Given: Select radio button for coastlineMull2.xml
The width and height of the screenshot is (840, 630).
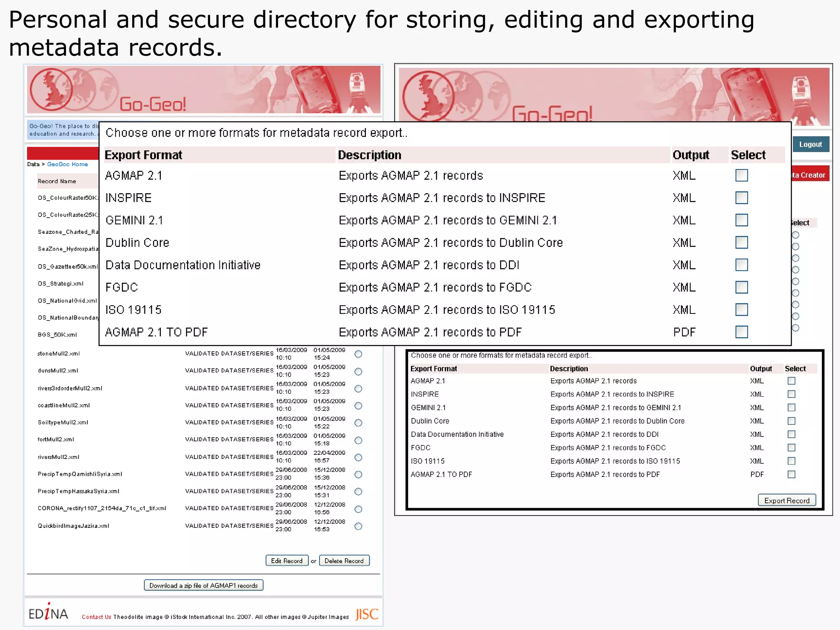Looking at the screenshot, I should pyautogui.click(x=358, y=406).
